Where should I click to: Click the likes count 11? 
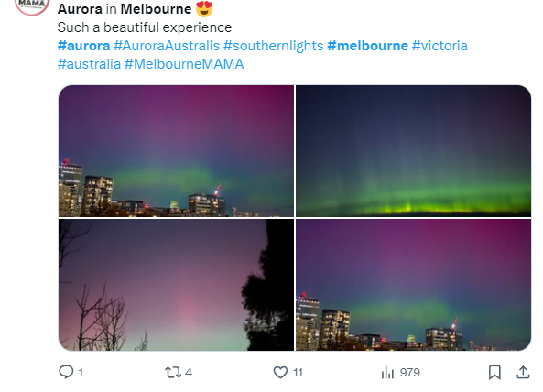pos(298,373)
